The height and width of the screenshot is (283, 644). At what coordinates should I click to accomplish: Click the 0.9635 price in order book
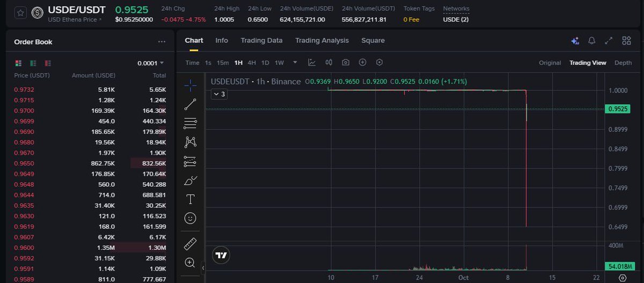coord(24,205)
